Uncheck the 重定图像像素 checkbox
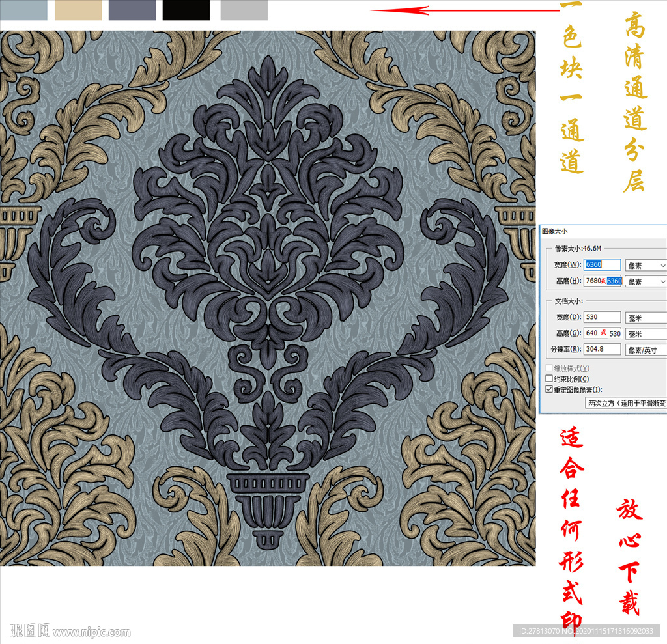This screenshot has width=667, height=644. pyautogui.click(x=549, y=389)
